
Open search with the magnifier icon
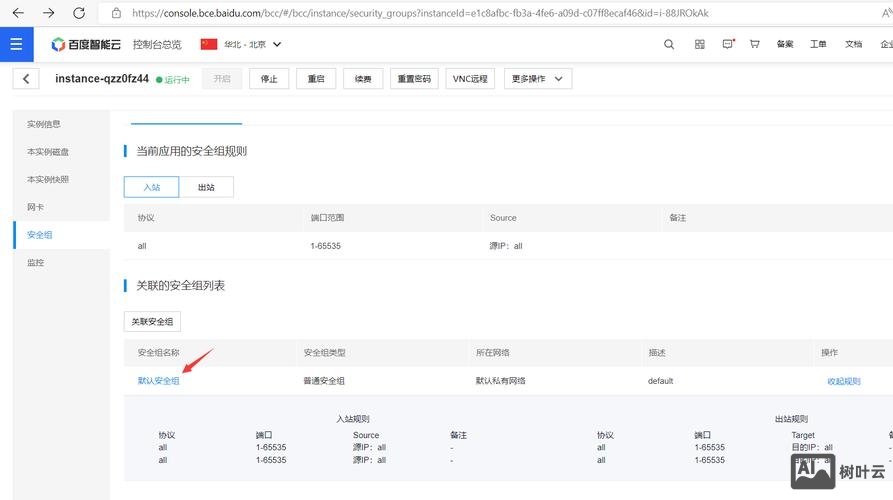click(669, 44)
